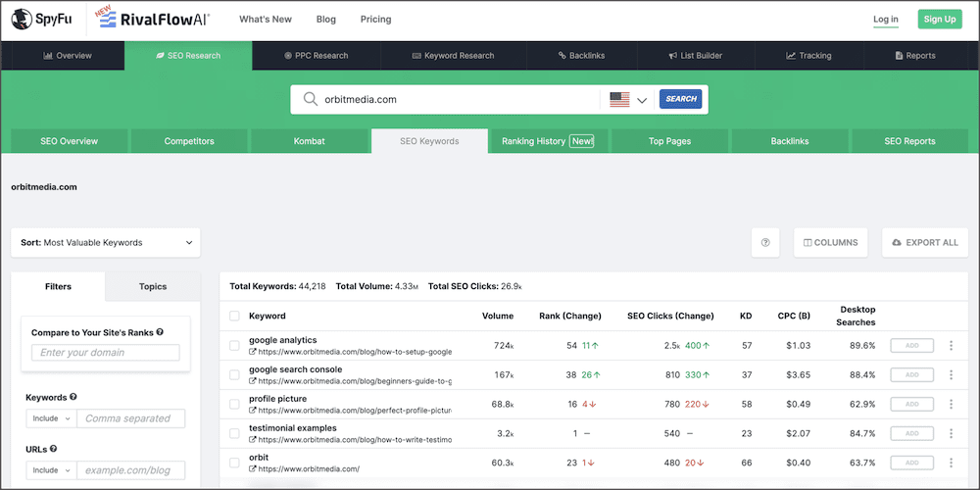
Task: Open the Sort: Most Valuable Keywords dropdown
Action: (106, 242)
